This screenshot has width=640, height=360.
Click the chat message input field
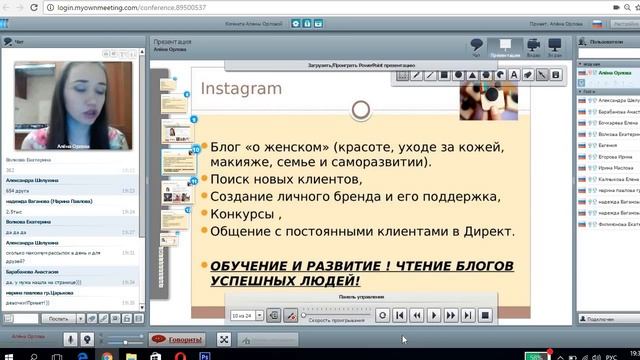pyautogui.click(x=26, y=318)
